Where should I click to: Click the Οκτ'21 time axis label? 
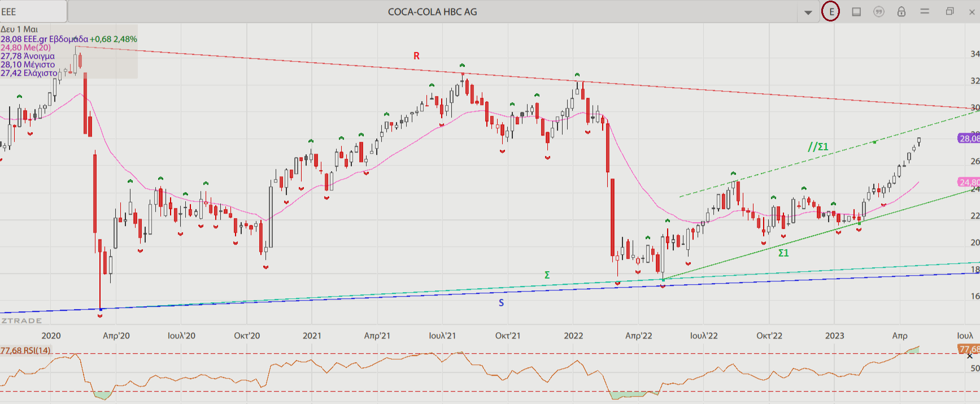click(x=508, y=336)
